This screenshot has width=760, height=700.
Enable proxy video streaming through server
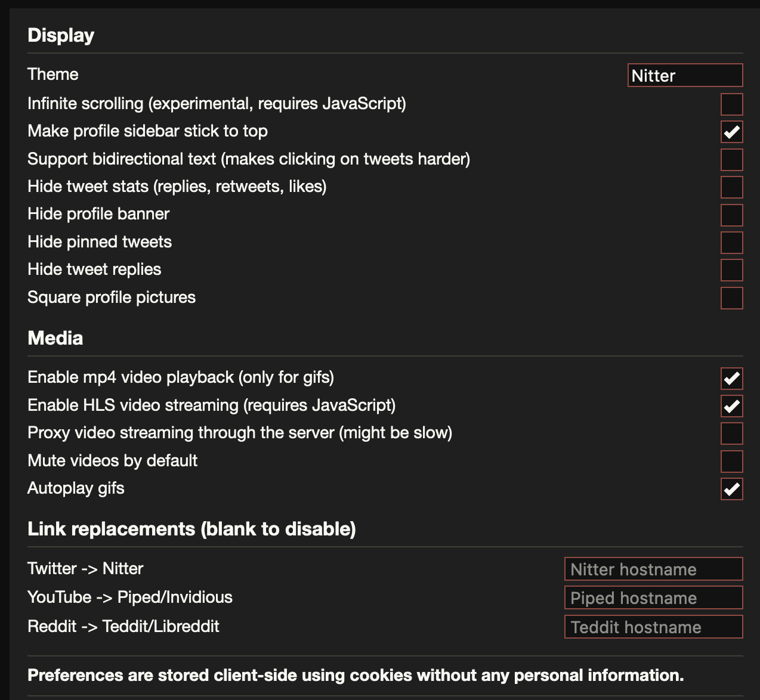point(731,433)
